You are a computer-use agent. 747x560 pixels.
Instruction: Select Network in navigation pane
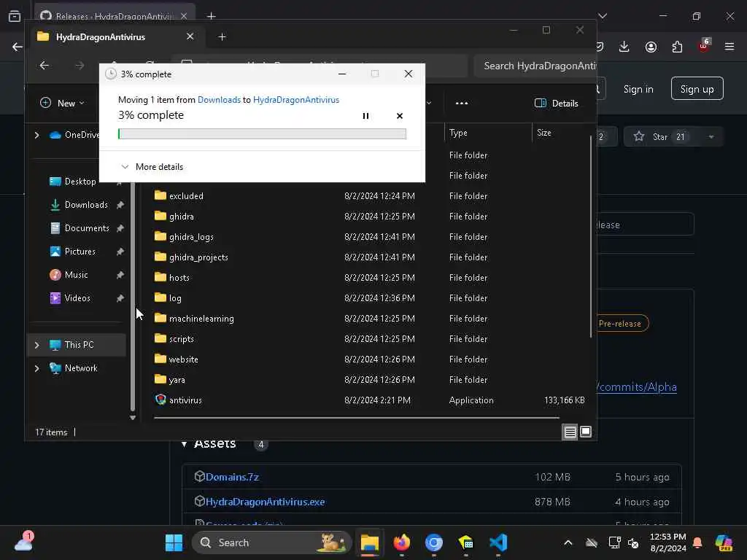click(74, 368)
